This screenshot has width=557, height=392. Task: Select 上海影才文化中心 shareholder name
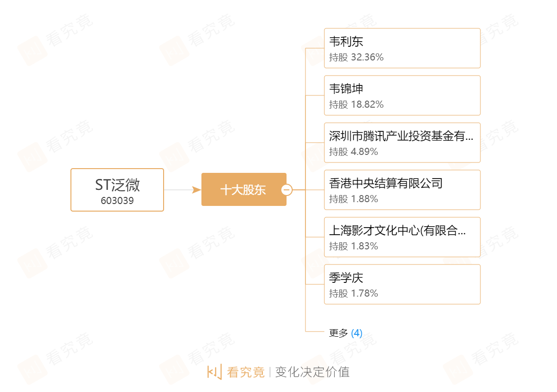(x=397, y=230)
